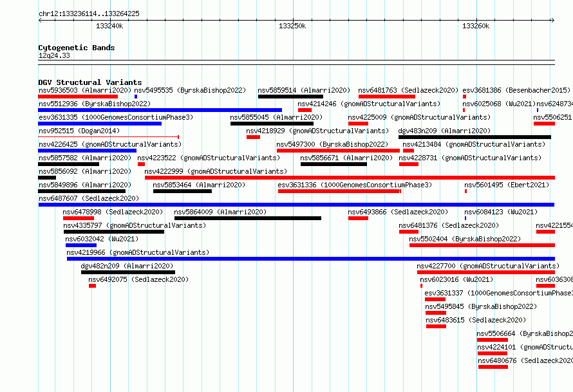This screenshot has width=573, height=392.
Task: Select nsv4335797 (gnomADStructuralVariants) label
Action: [135, 225]
